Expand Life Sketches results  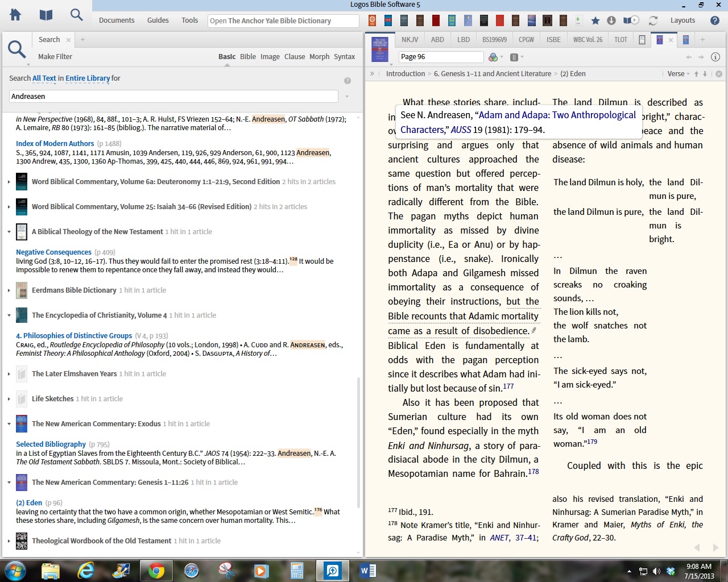pyautogui.click(x=9, y=399)
